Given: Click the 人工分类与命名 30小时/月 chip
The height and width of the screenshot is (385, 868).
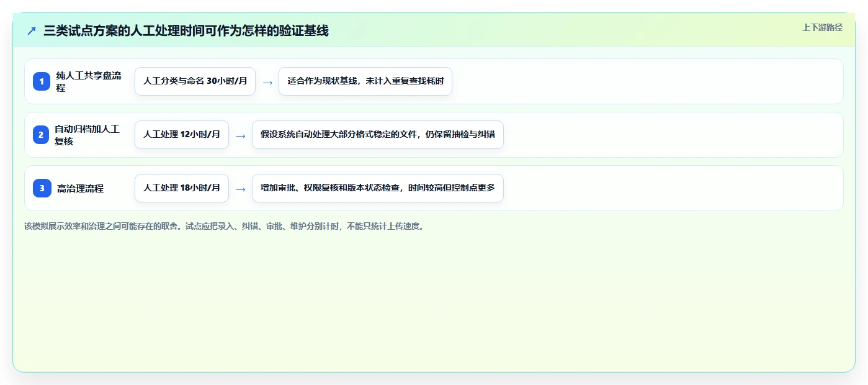Looking at the screenshot, I should (x=195, y=81).
